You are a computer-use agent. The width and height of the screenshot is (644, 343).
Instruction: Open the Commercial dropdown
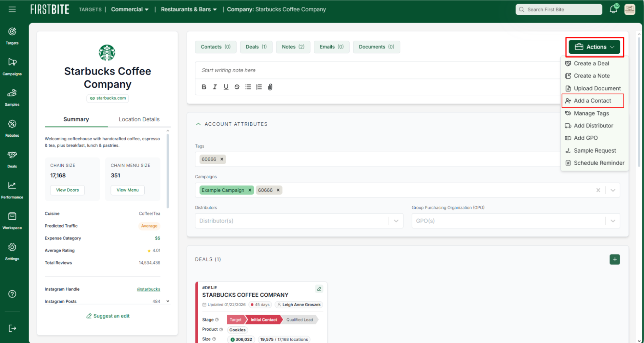tap(130, 9)
